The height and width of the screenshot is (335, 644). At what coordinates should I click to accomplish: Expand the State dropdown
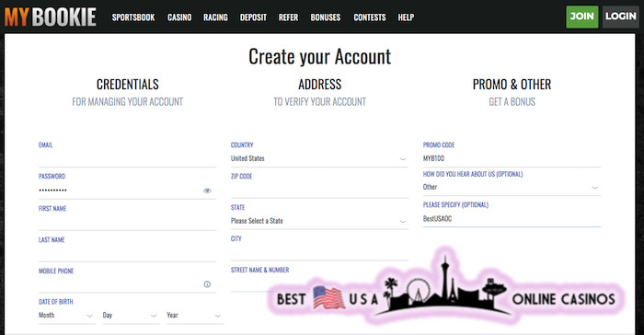[319, 221]
